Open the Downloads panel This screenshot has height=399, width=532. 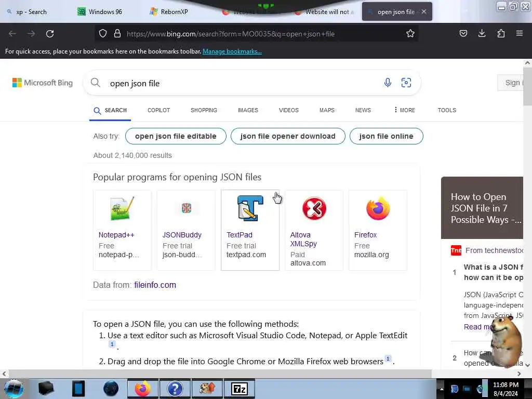point(482,33)
